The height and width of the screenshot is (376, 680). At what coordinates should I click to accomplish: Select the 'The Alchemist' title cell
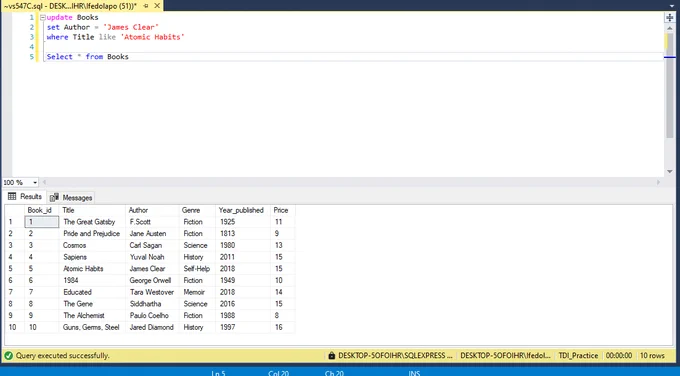(x=92, y=316)
